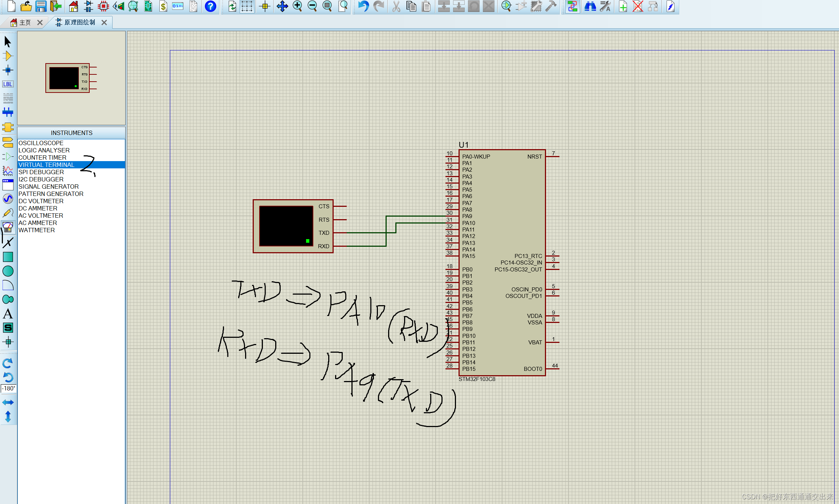
Task: Click the horizontal mirror icon
Action: point(8,402)
